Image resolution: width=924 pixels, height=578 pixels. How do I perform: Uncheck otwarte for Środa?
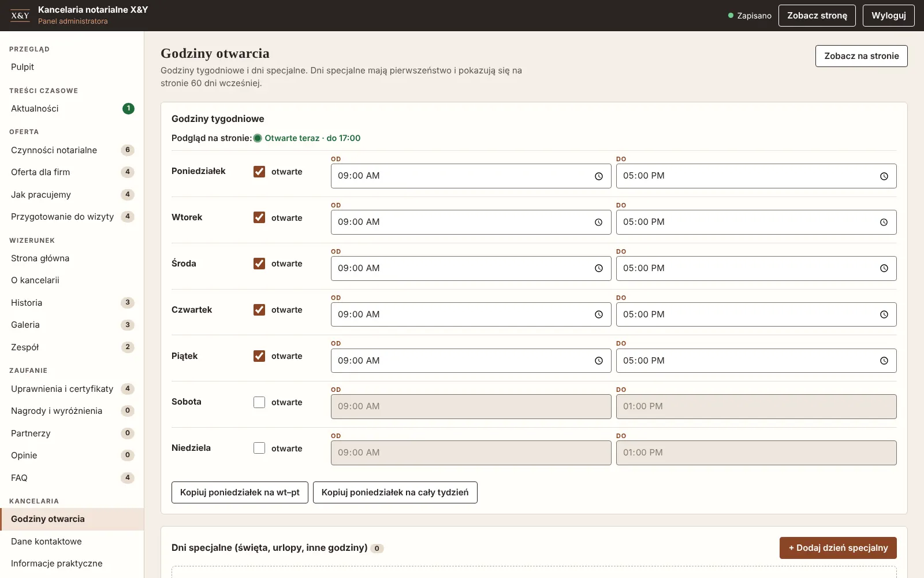(259, 264)
